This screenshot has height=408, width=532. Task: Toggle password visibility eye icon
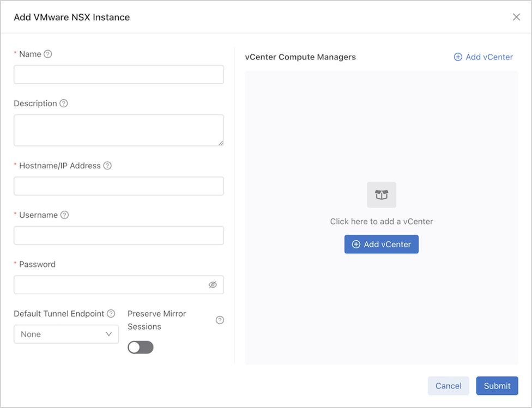coord(213,285)
